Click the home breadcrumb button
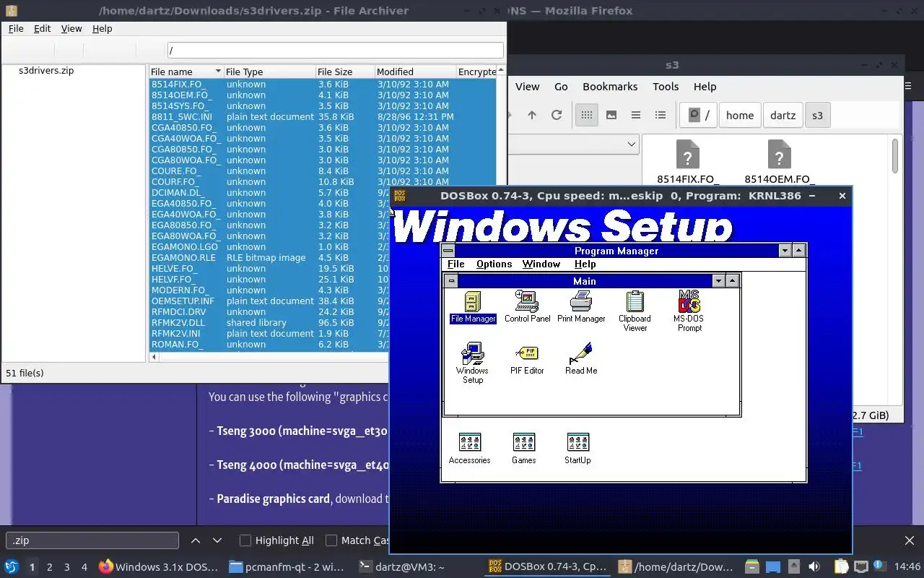This screenshot has width=924, height=578. [740, 115]
